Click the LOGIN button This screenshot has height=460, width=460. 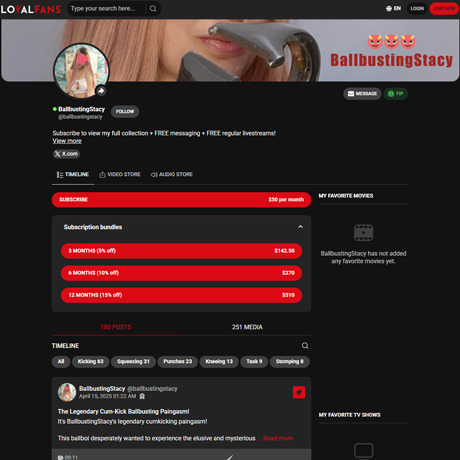point(417,8)
